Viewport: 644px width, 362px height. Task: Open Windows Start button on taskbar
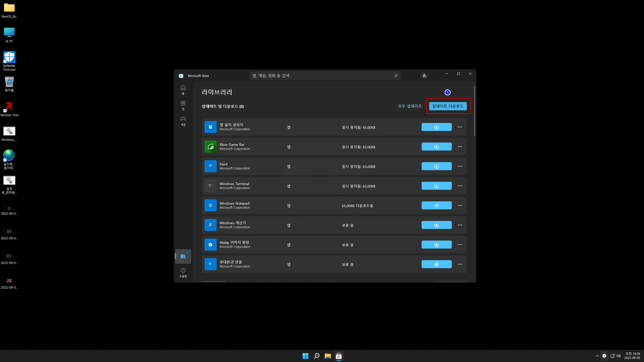pyautogui.click(x=305, y=356)
